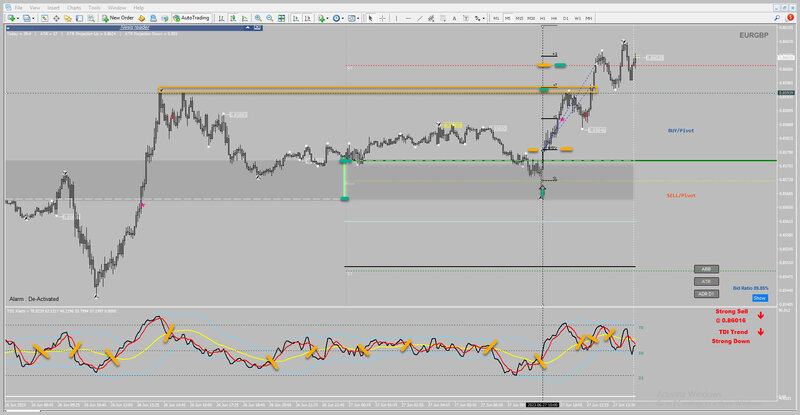
Task: Open the Insert menu
Action: 53,8
